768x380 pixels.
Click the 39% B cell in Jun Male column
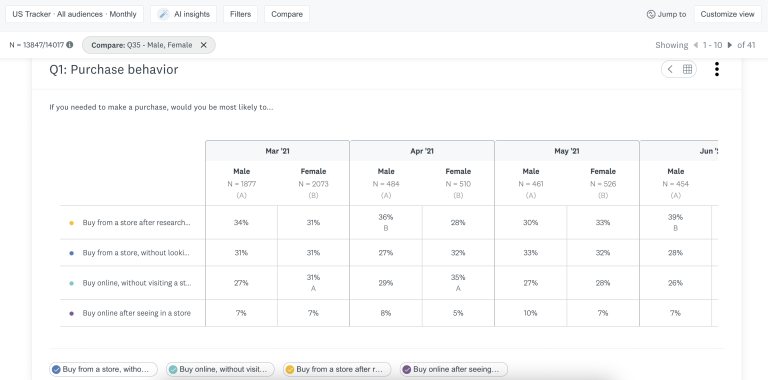coord(675,222)
